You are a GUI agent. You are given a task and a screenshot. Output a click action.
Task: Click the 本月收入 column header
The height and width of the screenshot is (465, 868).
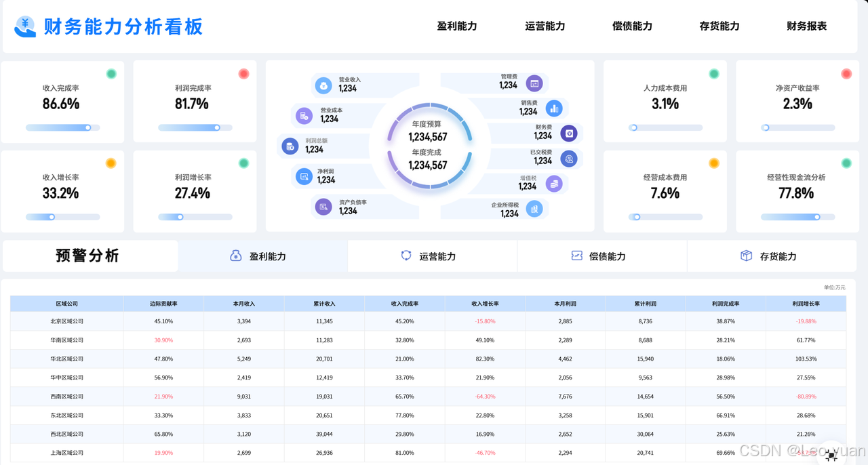click(244, 304)
